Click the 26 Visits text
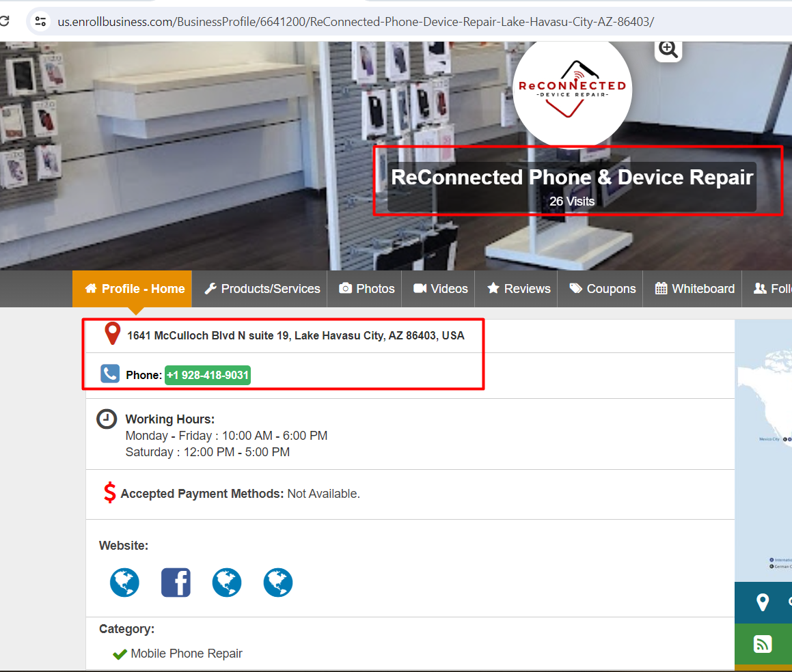792x672 pixels. click(x=572, y=201)
